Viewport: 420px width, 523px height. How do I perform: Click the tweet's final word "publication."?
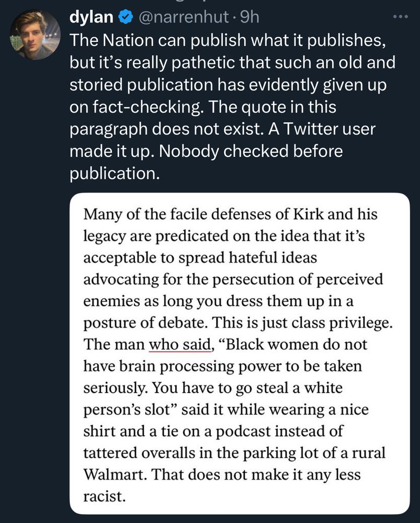point(115,174)
